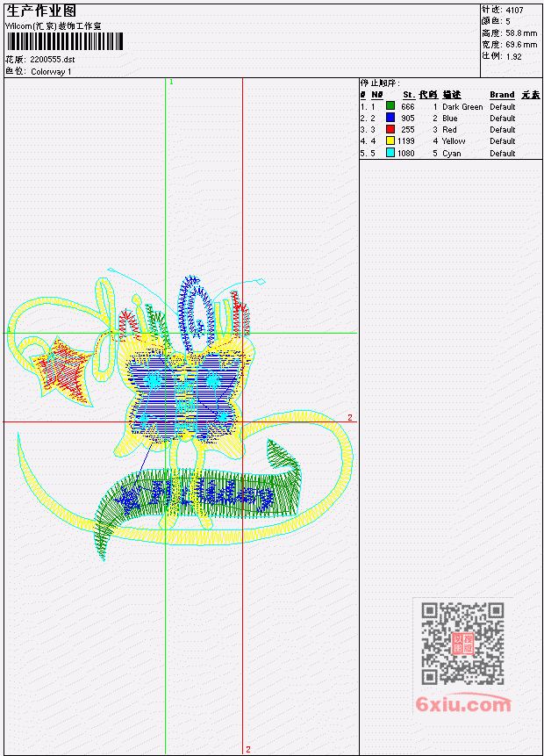Image resolution: width=544 pixels, height=756 pixels.
Task: Click the 'Brand' column header
Action: pos(502,95)
